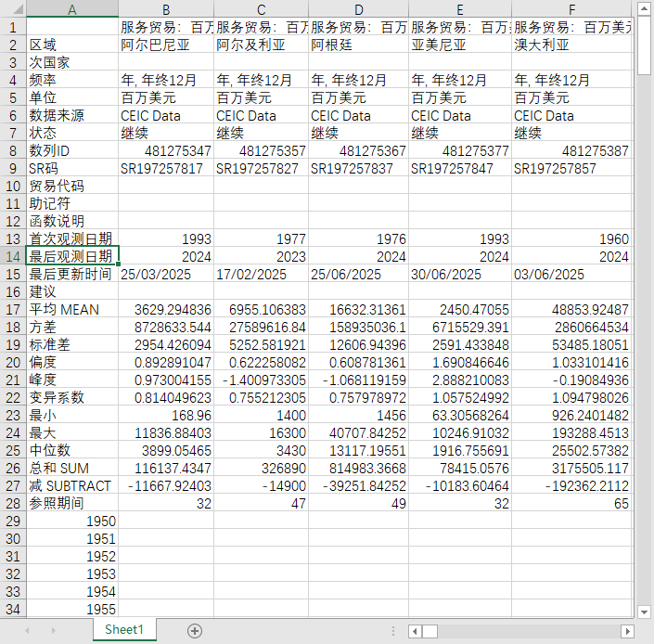Go to next sheet arrow
The width and height of the screenshot is (654, 644).
[54, 631]
